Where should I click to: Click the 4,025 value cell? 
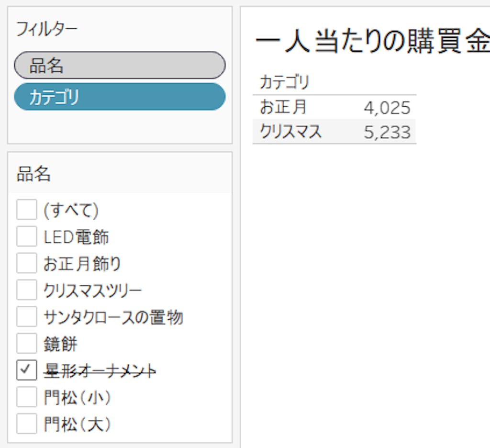[x=387, y=108]
